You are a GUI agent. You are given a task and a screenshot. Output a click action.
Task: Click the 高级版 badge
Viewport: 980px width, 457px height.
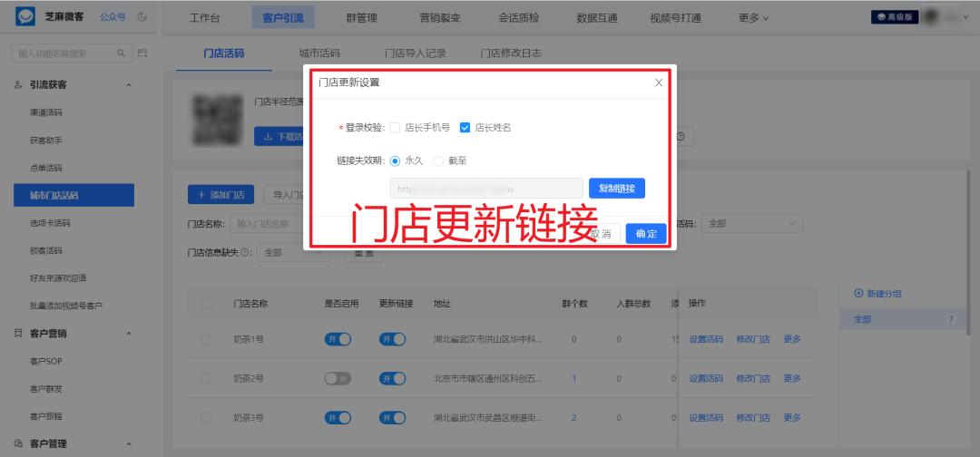895,17
